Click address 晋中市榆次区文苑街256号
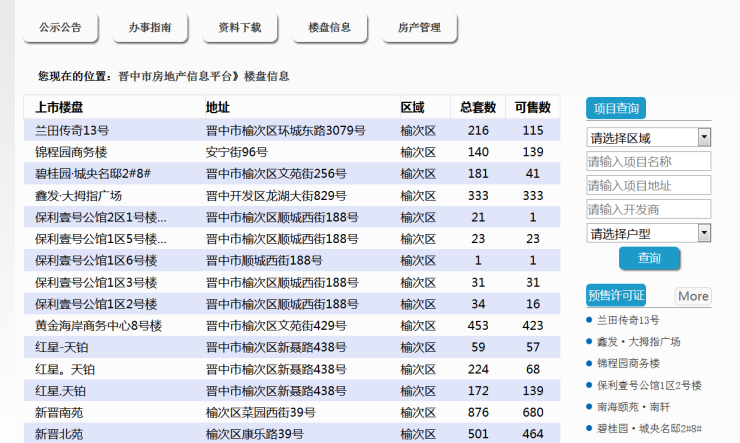This screenshot has width=740, height=443. (276, 174)
